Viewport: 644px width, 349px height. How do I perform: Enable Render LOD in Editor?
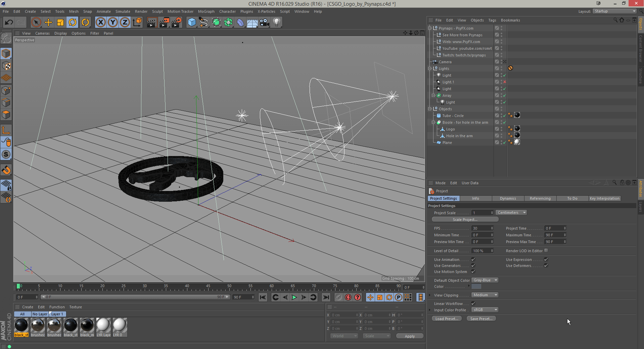(x=546, y=250)
